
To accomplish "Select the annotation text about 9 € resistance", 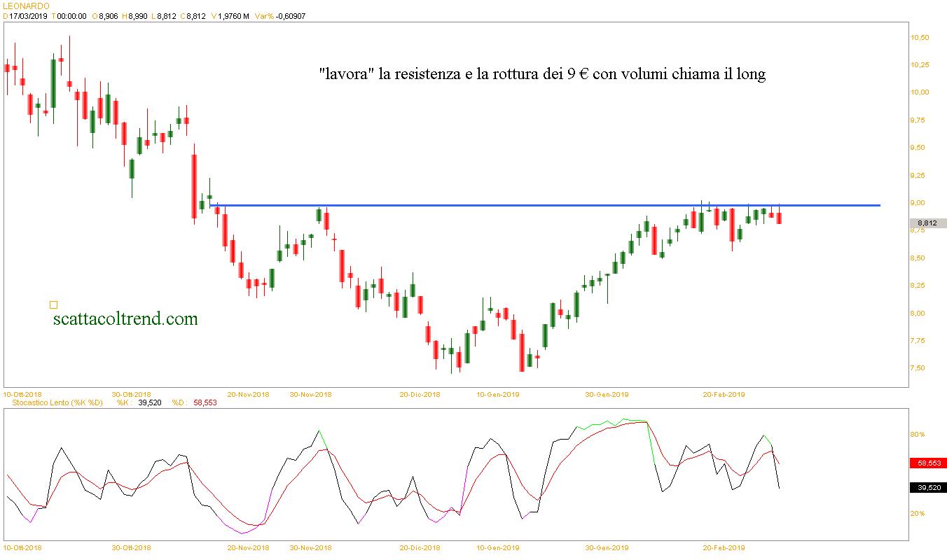I will (541, 74).
